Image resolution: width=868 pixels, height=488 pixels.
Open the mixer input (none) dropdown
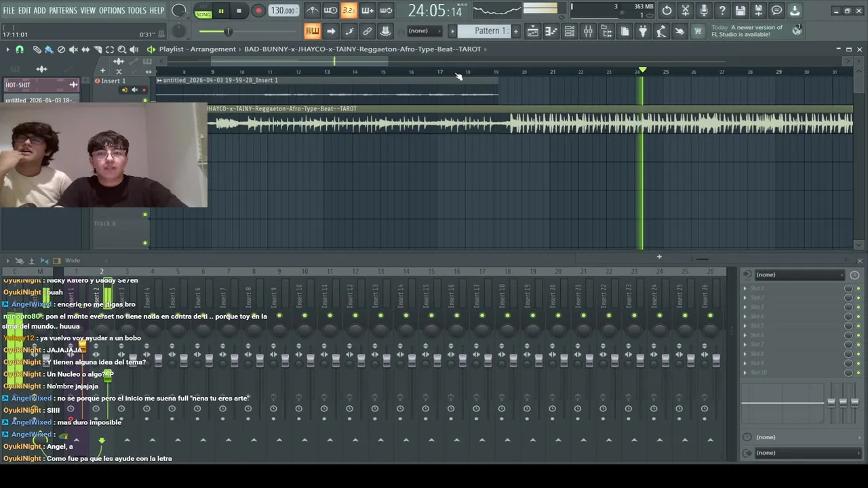pyautogui.click(x=800, y=274)
